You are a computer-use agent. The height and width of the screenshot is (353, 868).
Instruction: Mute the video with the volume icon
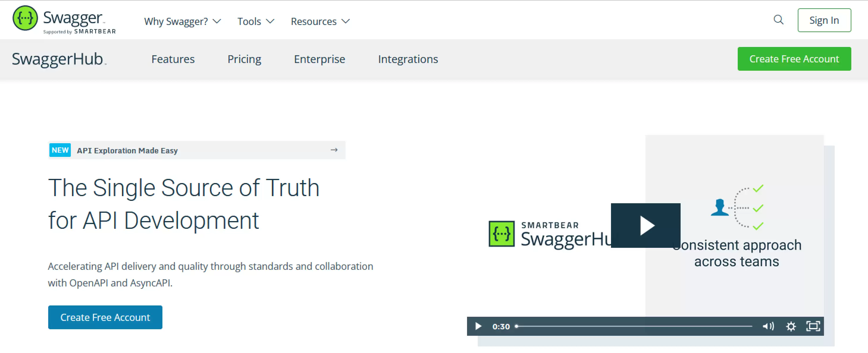(768, 326)
